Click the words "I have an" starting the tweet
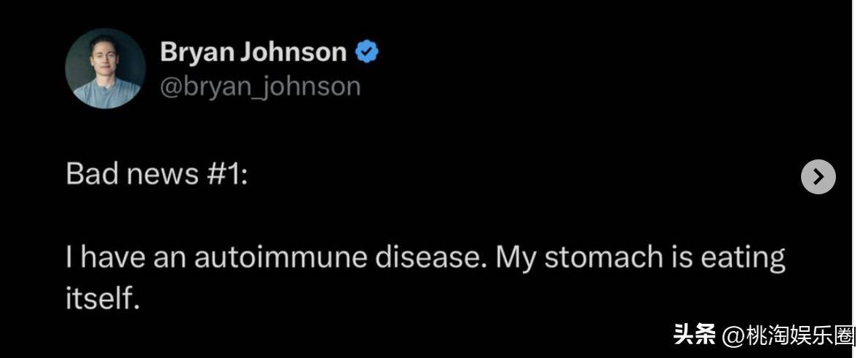868x358 pixels. point(126,258)
